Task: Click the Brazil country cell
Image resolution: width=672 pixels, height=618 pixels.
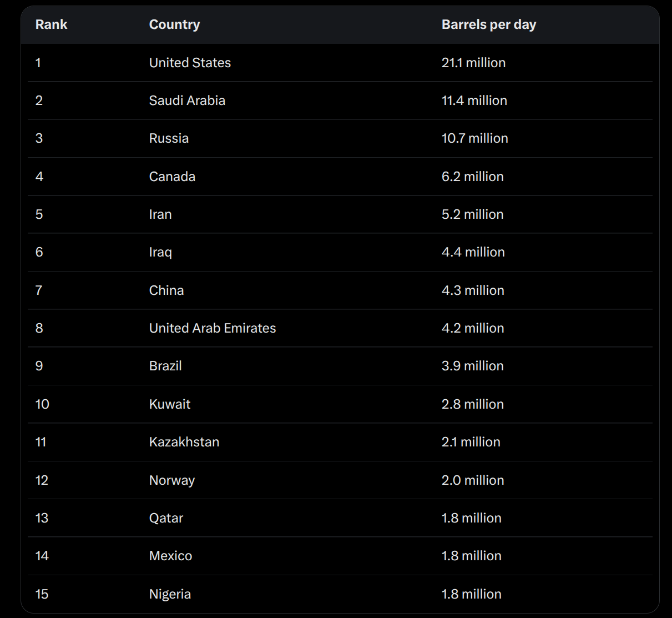Action: tap(165, 366)
